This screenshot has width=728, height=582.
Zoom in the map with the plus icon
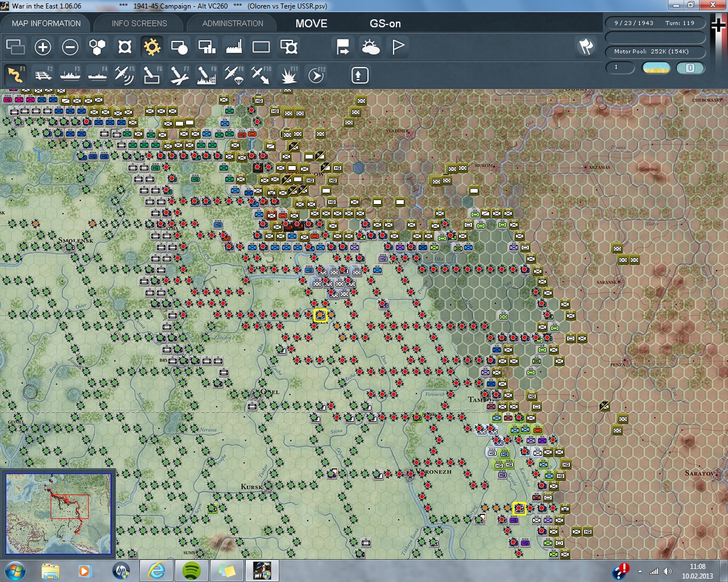click(x=43, y=47)
